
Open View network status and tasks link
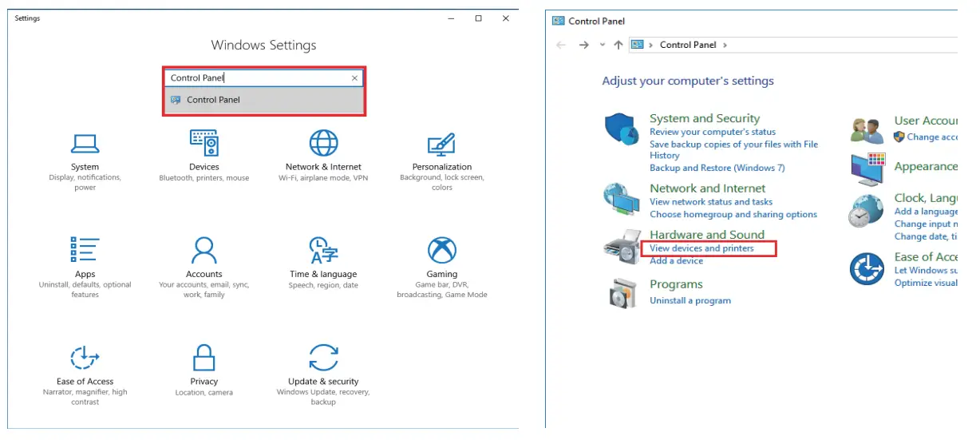coord(711,202)
